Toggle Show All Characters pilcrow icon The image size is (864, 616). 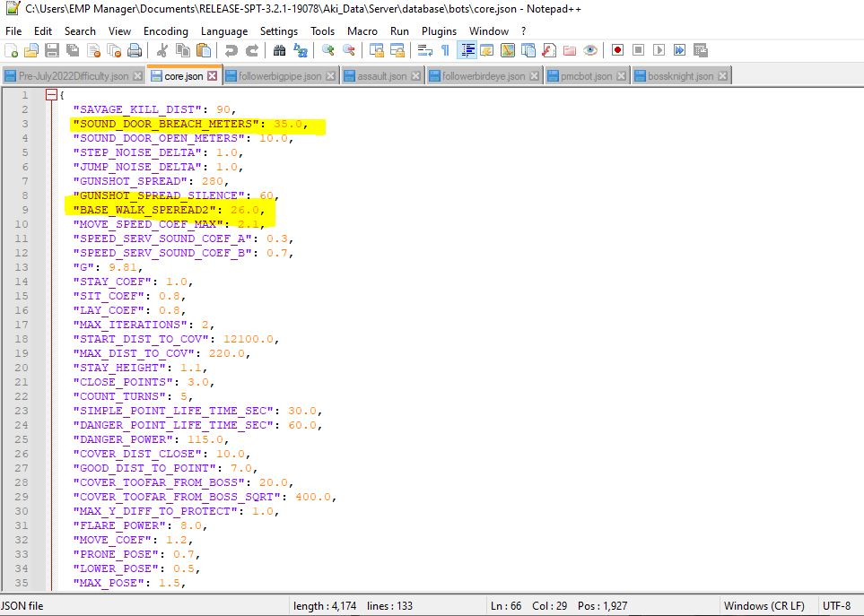click(x=445, y=50)
